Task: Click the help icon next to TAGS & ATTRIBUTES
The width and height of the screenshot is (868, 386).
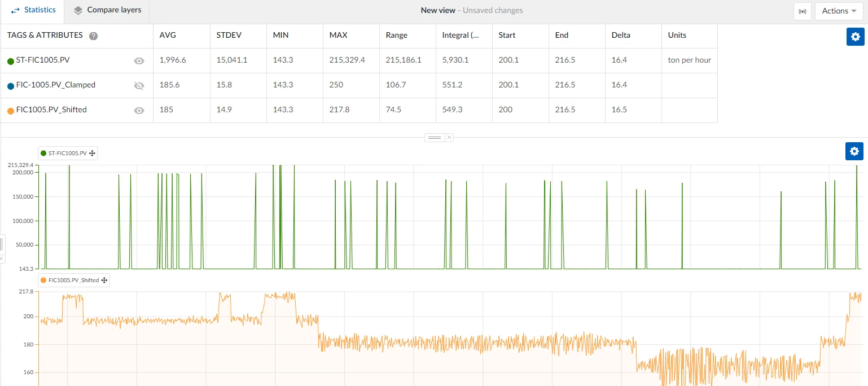Action: tap(93, 36)
